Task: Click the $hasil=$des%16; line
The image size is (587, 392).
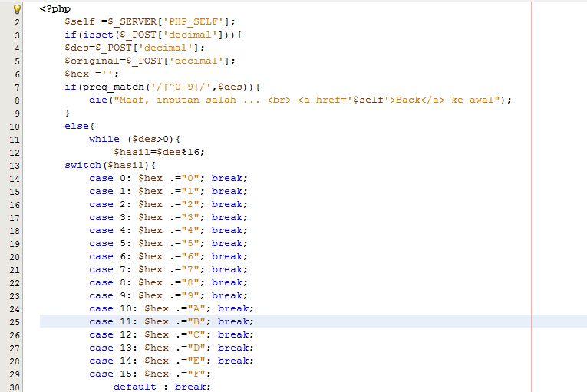Action: [159, 152]
